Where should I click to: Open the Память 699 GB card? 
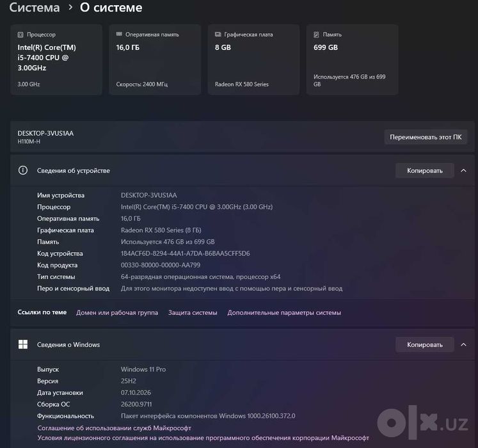[353, 60]
